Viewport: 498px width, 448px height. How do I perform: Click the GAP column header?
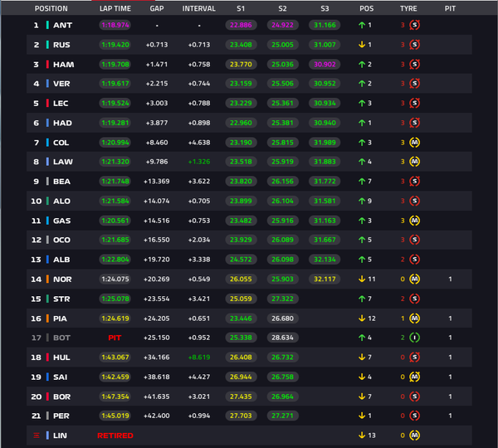click(x=157, y=8)
